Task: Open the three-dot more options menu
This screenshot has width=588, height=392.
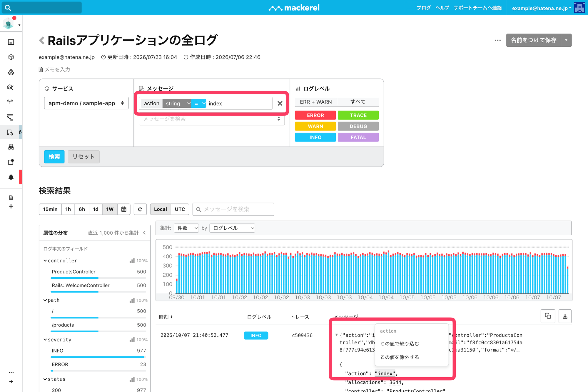Action: (x=498, y=40)
